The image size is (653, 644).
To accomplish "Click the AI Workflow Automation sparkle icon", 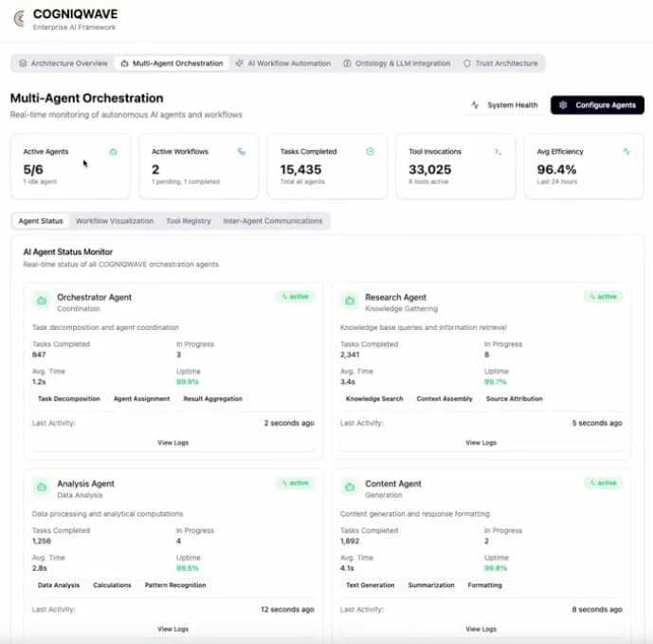I will [x=240, y=64].
